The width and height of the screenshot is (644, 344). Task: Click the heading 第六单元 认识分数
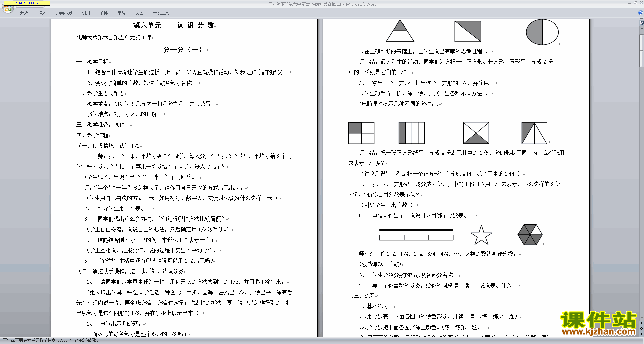[173, 25]
